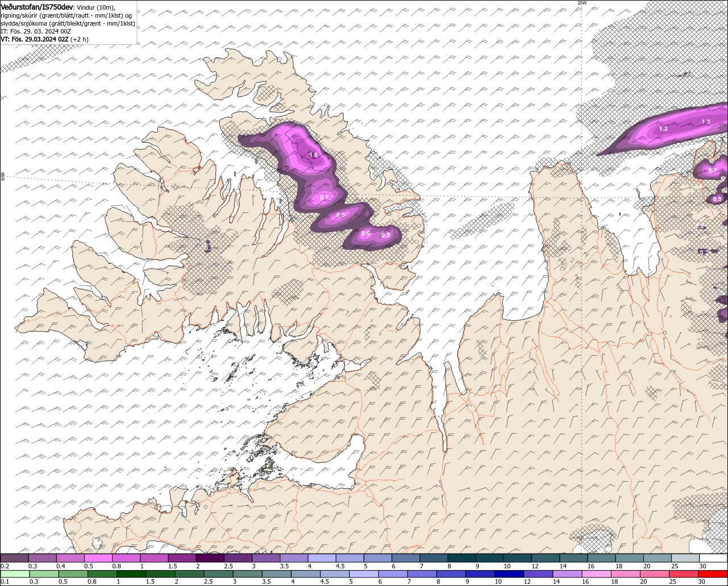
Task: Click the pale green 0.1 swatch in the rain legend row
Action: (x=15, y=573)
